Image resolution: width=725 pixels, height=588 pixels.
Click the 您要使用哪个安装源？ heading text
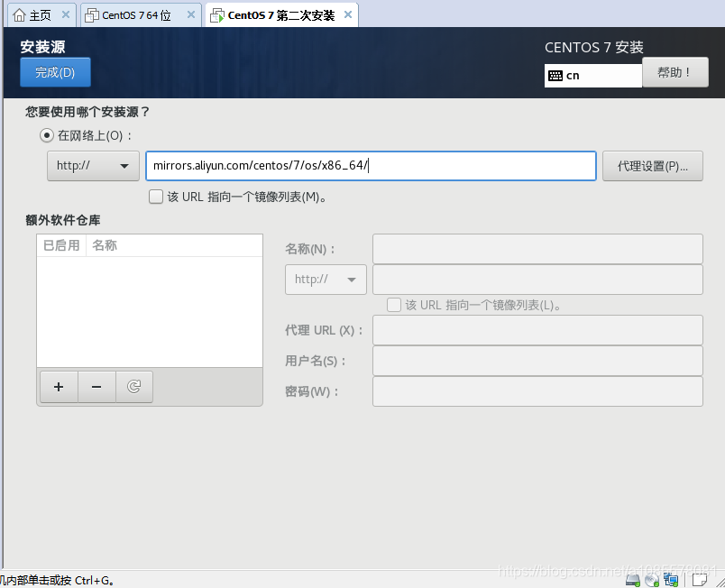87,112
